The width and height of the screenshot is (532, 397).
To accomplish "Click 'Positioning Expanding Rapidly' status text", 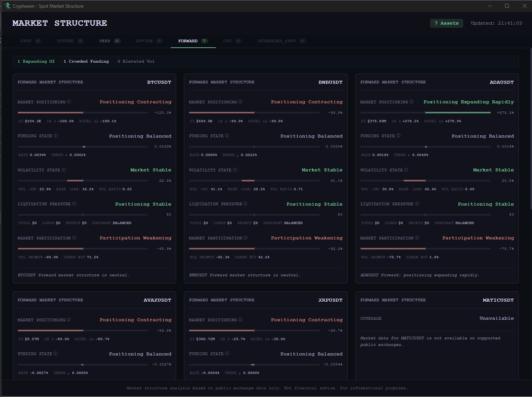I will [469, 102].
